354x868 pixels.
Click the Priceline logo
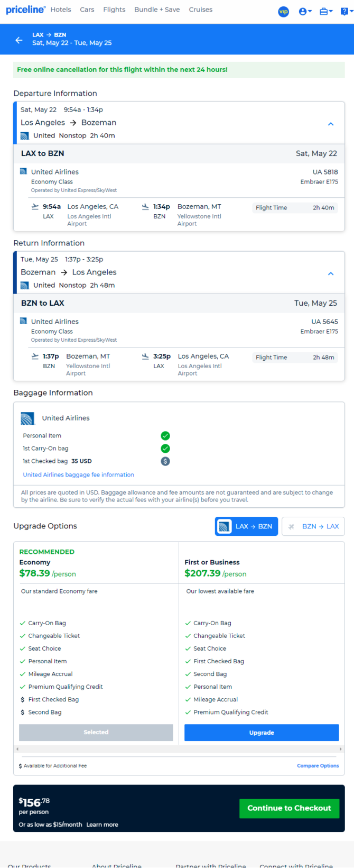click(x=25, y=10)
